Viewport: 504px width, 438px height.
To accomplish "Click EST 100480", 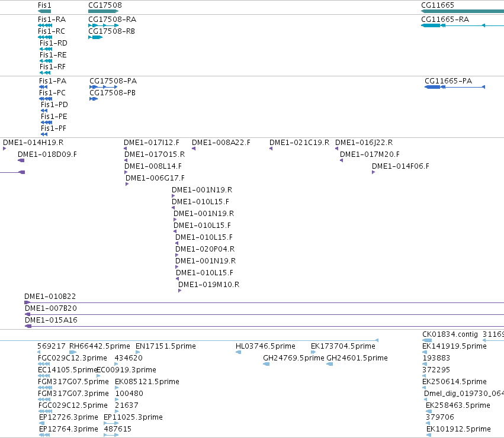I will [129, 394].
